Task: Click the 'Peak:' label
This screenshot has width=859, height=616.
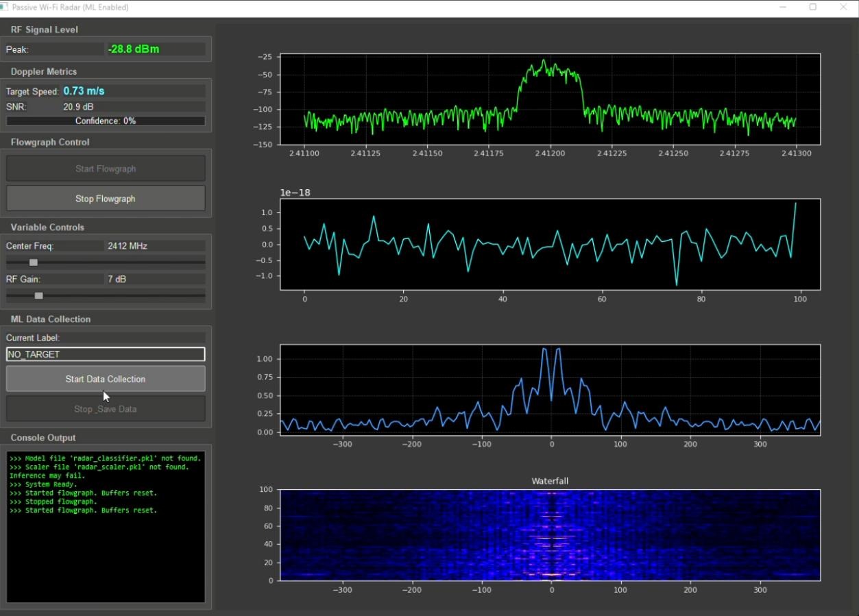Action: pyautogui.click(x=17, y=49)
